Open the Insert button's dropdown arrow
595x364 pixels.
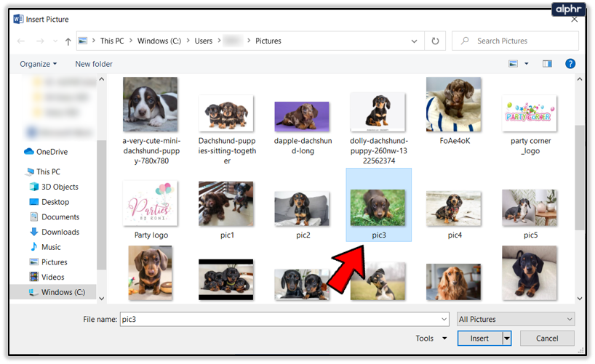507,339
